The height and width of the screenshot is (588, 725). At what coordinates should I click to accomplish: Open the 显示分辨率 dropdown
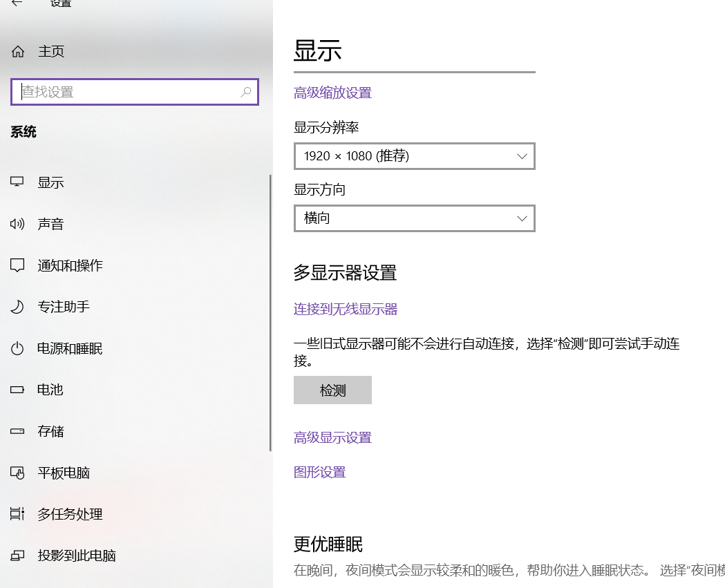pyautogui.click(x=414, y=156)
